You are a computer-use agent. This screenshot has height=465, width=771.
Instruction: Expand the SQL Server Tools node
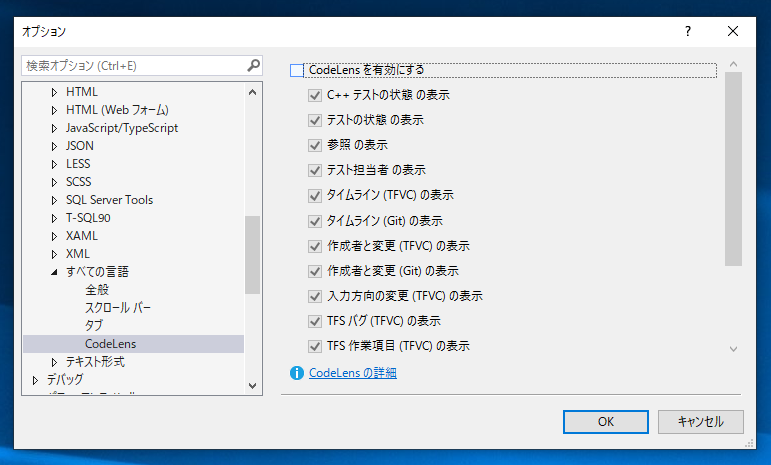[55, 201]
